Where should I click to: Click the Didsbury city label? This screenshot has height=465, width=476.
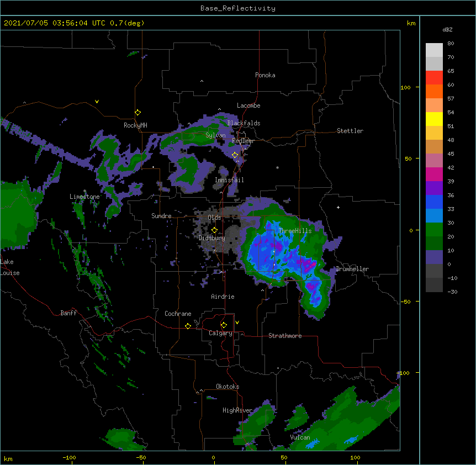212,238
